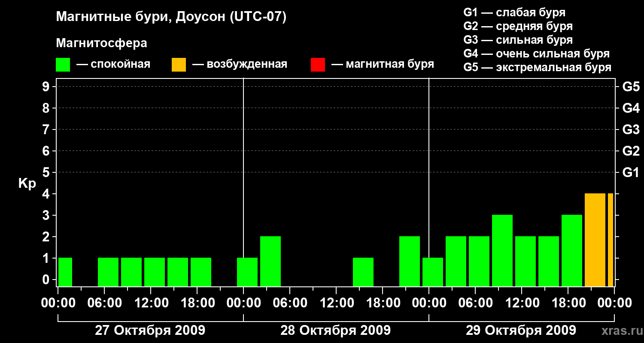This screenshot has height=343, width=644.
Task: Click the Kp 3 bar after 18:00 on 29 October
Action: point(572,251)
